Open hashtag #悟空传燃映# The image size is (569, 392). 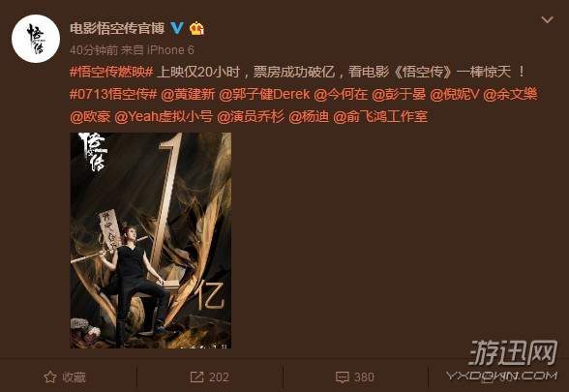click(111, 72)
